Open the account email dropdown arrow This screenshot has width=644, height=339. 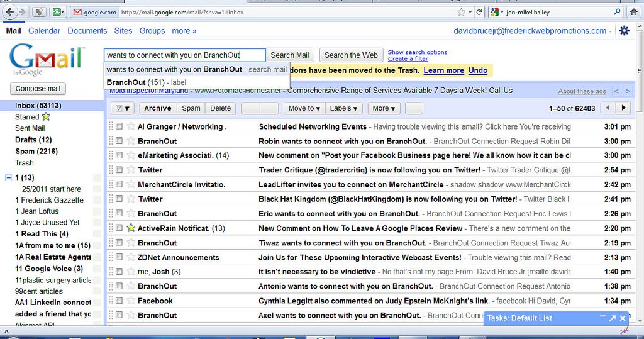[610, 31]
